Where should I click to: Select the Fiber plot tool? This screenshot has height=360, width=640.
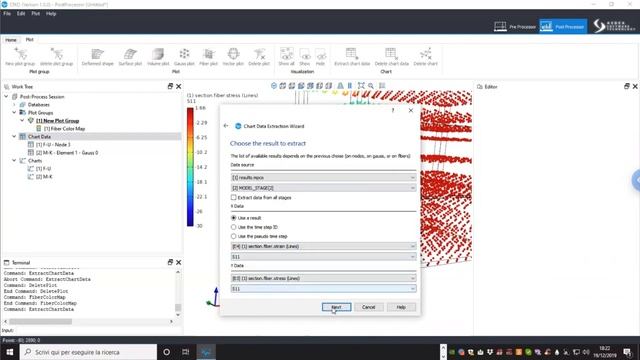pyautogui.click(x=208, y=56)
